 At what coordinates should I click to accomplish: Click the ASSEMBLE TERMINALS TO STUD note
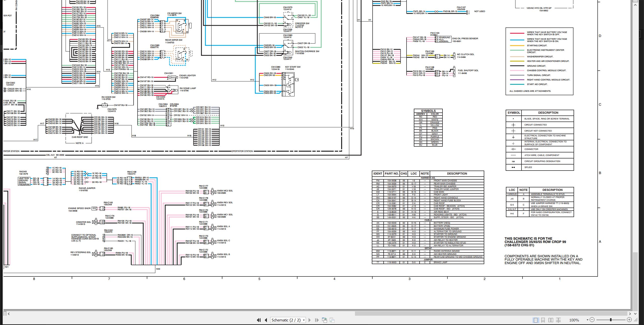548,194
